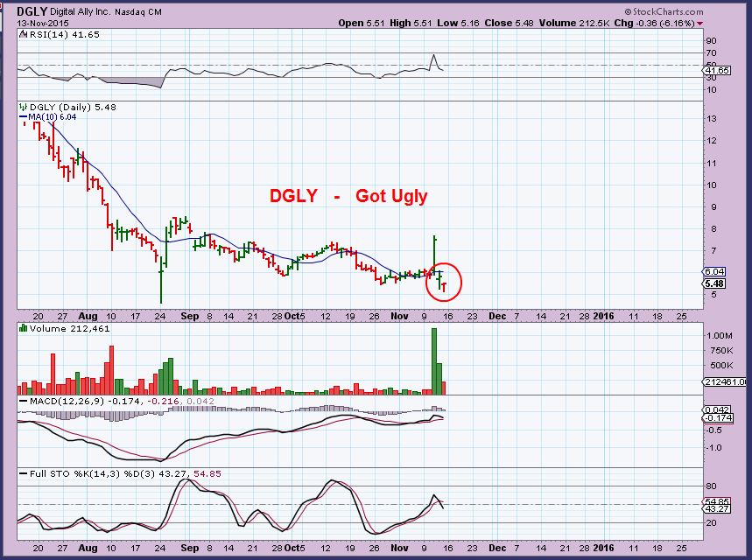Click the 750K label on the volume axis
This screenshot has height=560, width=752.
[721, 351]
